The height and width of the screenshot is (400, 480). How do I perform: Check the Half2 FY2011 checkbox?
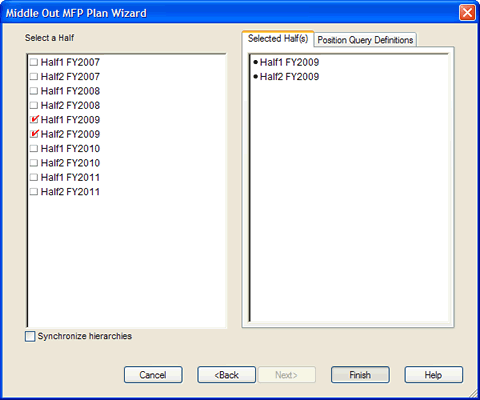coord(34,192)
